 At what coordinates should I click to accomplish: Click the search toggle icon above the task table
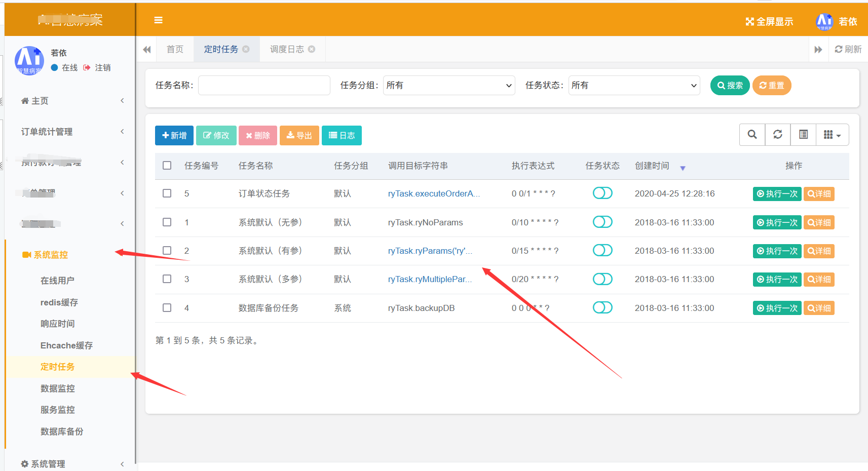click(752, 135)
